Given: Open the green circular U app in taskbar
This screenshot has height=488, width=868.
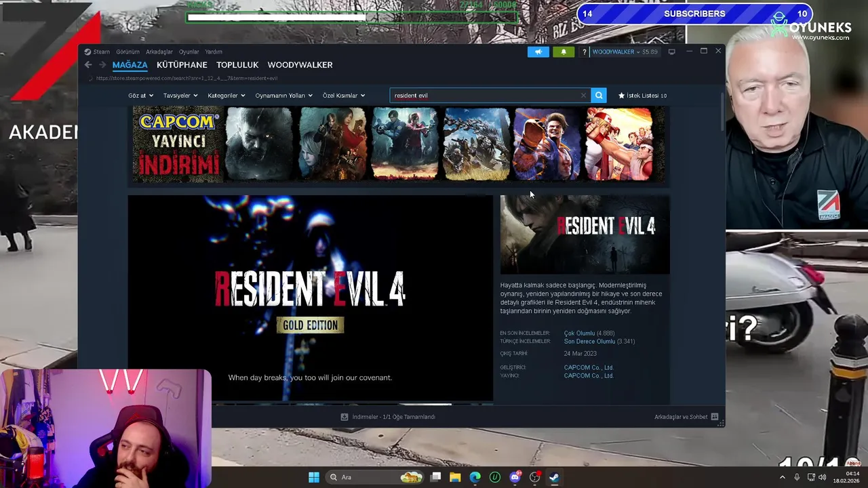Looking at the screenshot, I should (x=495, y=477).
